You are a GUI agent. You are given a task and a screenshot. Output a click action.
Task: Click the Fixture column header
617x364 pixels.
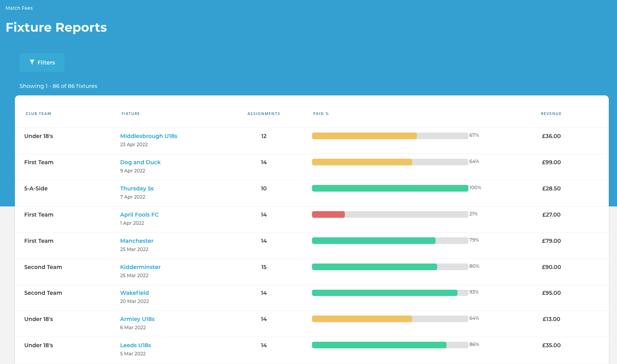(131, 114)
